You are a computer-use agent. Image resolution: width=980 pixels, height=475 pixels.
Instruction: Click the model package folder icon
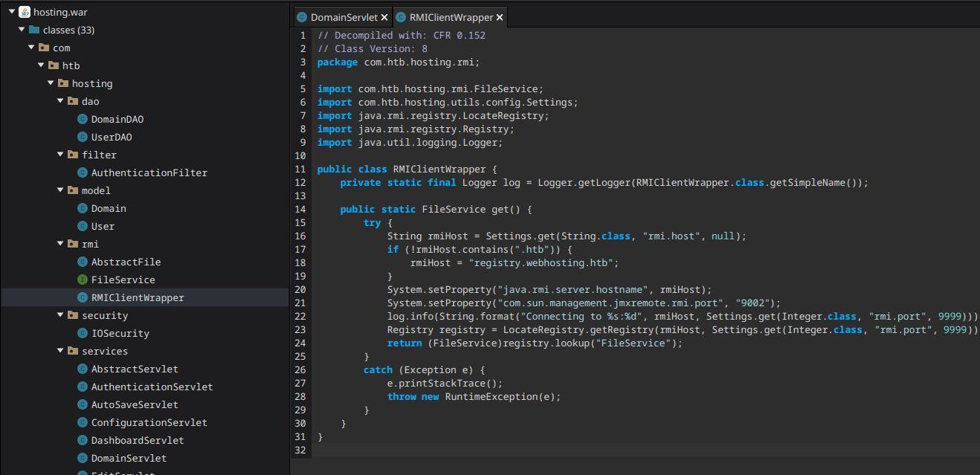coord(73,190)
